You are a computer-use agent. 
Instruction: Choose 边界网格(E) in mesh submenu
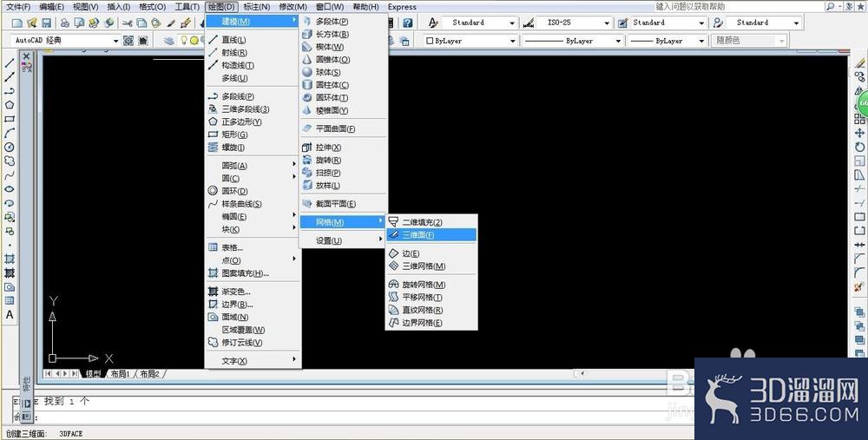(x=431, y=323)
